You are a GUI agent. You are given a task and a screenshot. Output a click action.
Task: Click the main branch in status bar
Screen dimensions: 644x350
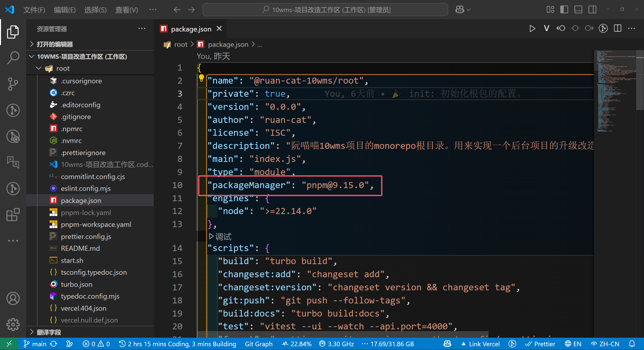[35, 344]
